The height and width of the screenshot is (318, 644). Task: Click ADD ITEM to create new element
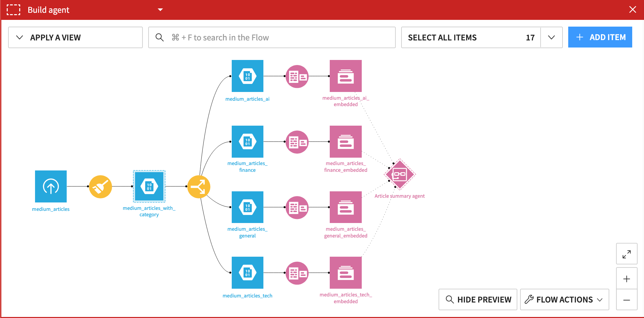600,37
